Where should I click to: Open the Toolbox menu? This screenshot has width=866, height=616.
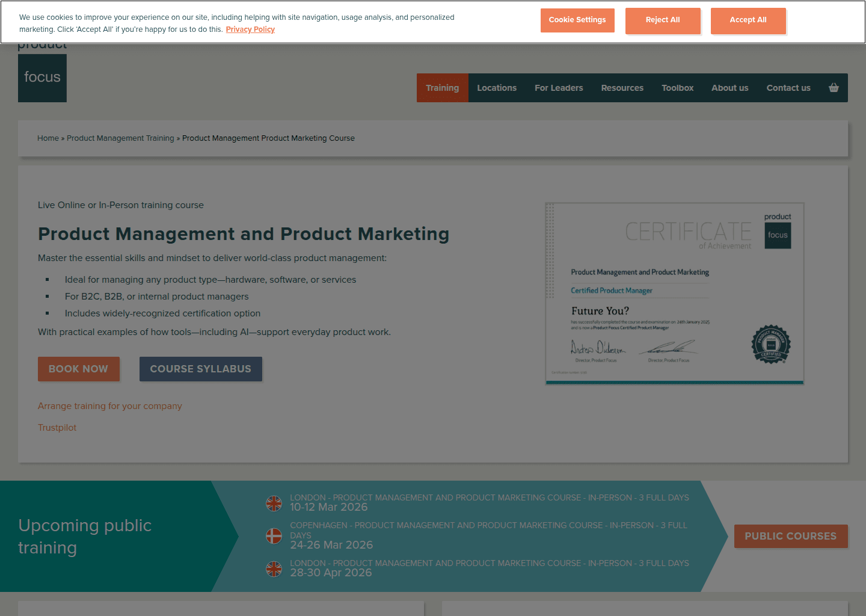pos(677,88)
